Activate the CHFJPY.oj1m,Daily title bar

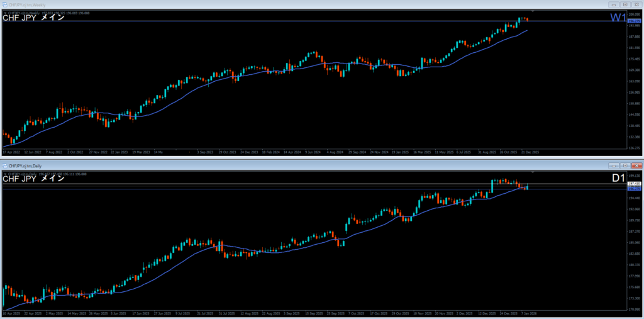click(x=252, y=165)
